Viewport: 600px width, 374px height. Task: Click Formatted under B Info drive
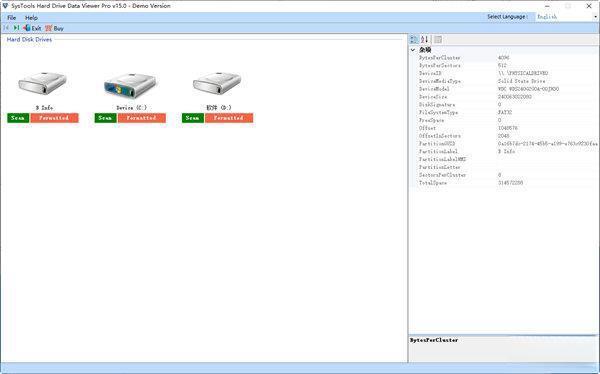point(54,118)
